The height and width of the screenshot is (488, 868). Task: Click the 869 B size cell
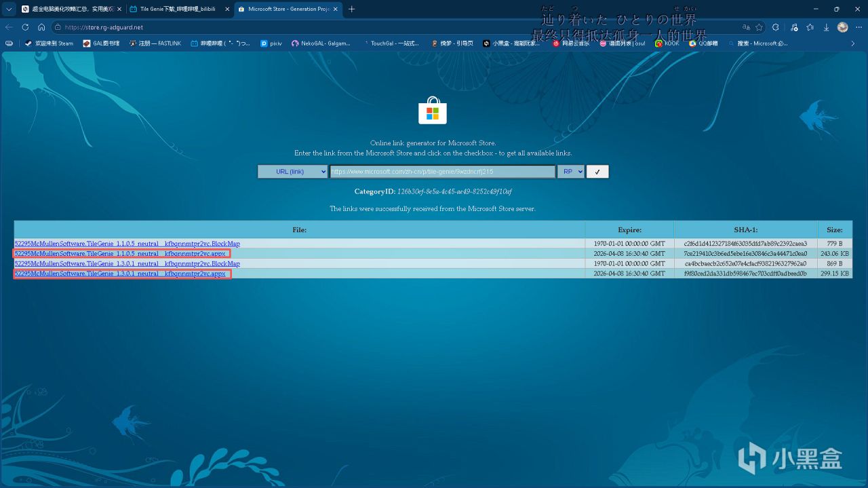[x=835, y=263]
